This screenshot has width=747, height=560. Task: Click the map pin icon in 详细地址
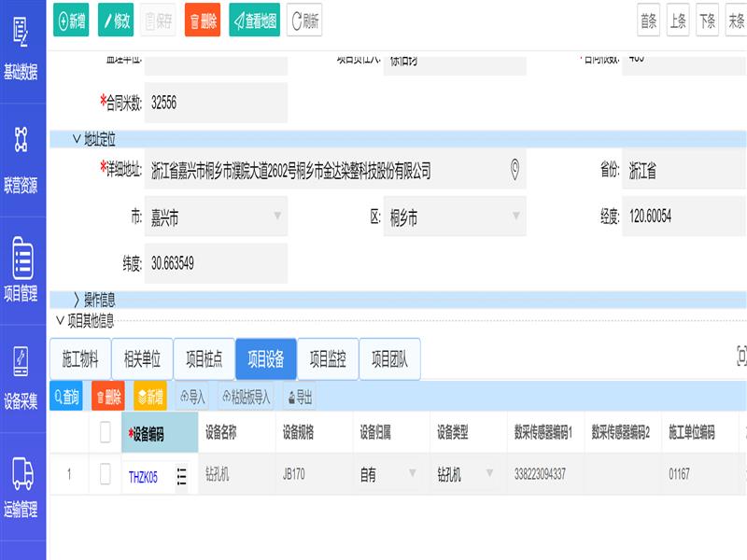[x=514, y=169]
